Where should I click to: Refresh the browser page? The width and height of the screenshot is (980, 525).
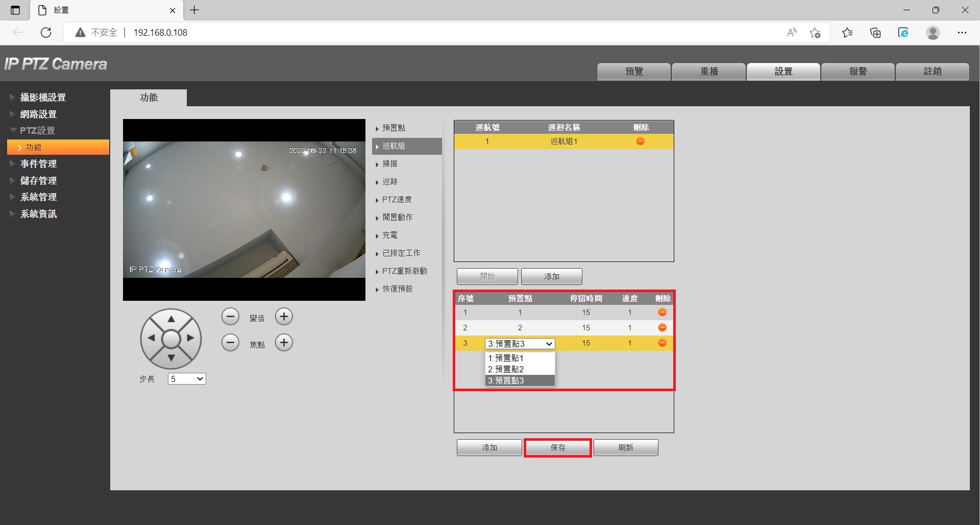pyautogui.click(x=46, y=33)
